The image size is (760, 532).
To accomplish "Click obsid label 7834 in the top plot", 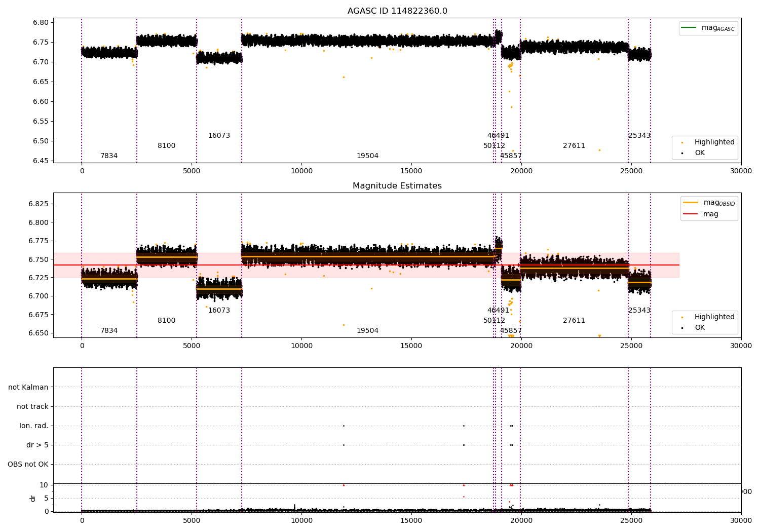I will pyautogui.click(x=109, y=156).
